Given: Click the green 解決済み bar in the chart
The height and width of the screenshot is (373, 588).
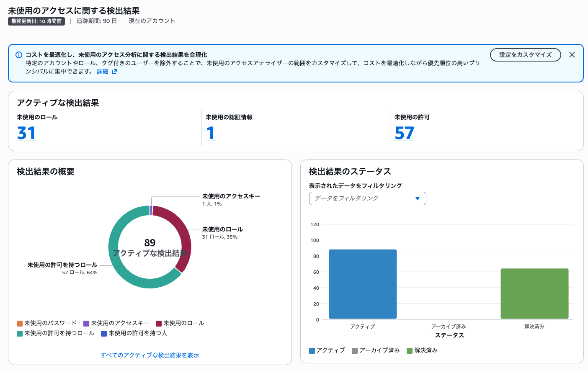Looking at the screenshot, I should (x=534, y=294).
